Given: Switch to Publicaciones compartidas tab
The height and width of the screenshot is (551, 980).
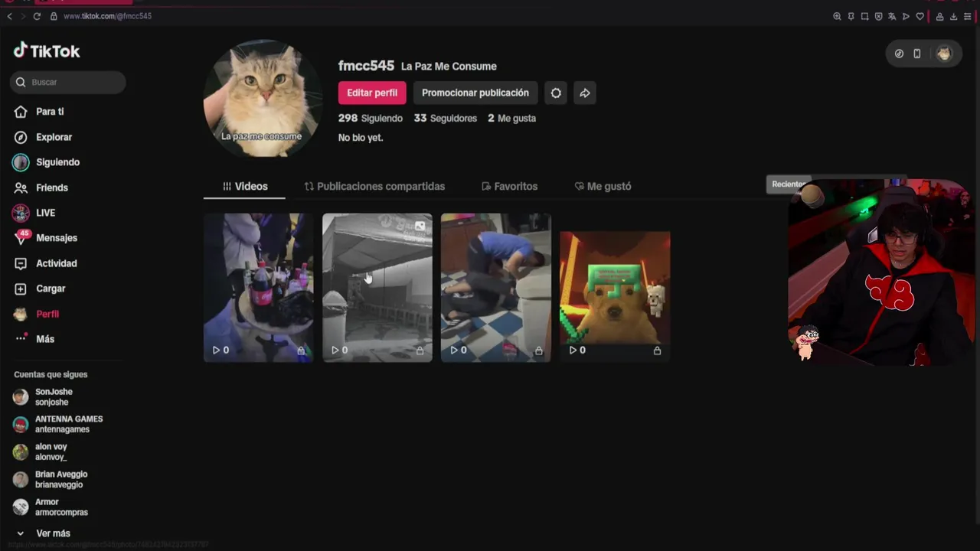Looking at the screenshot, I should (374, 186).
